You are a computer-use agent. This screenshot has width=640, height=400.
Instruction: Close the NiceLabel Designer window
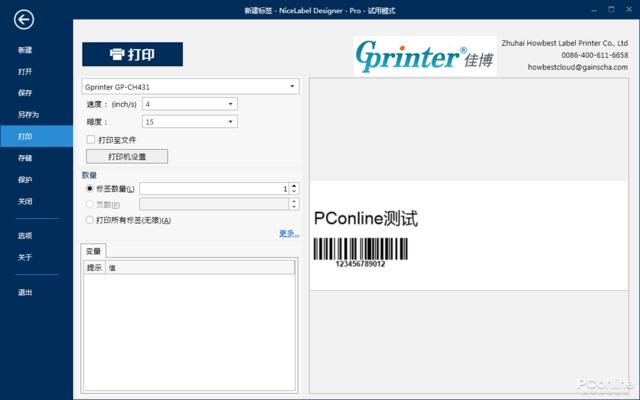(x=629, y=9)
